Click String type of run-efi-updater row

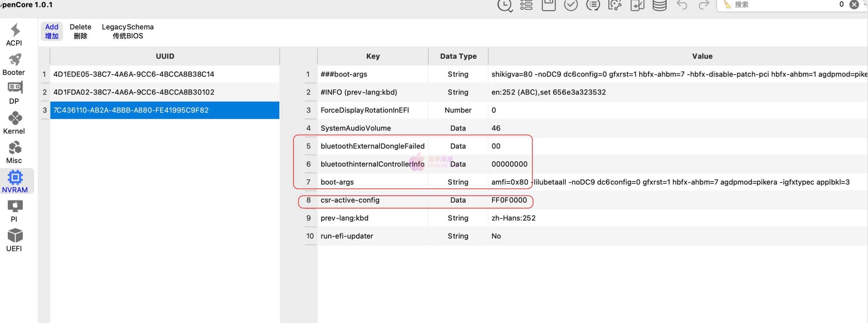458,236
